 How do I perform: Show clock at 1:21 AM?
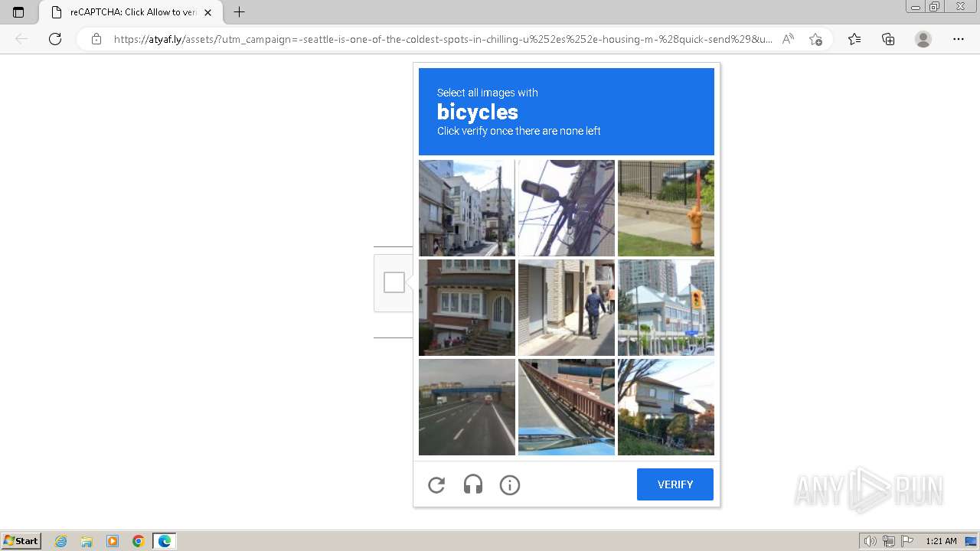(x=941, y=541)
